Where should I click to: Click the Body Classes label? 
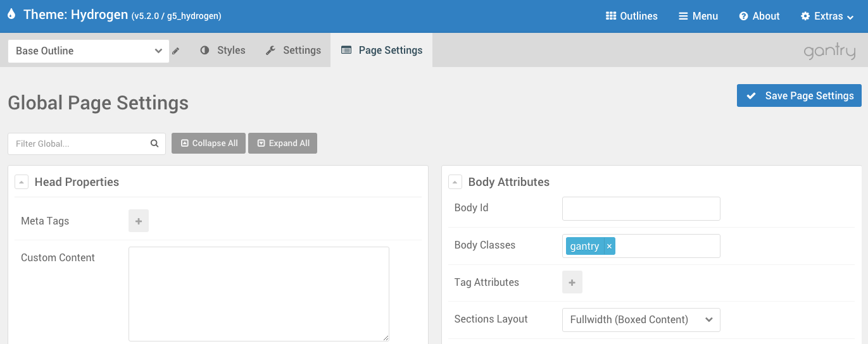[x=485, y=245]
